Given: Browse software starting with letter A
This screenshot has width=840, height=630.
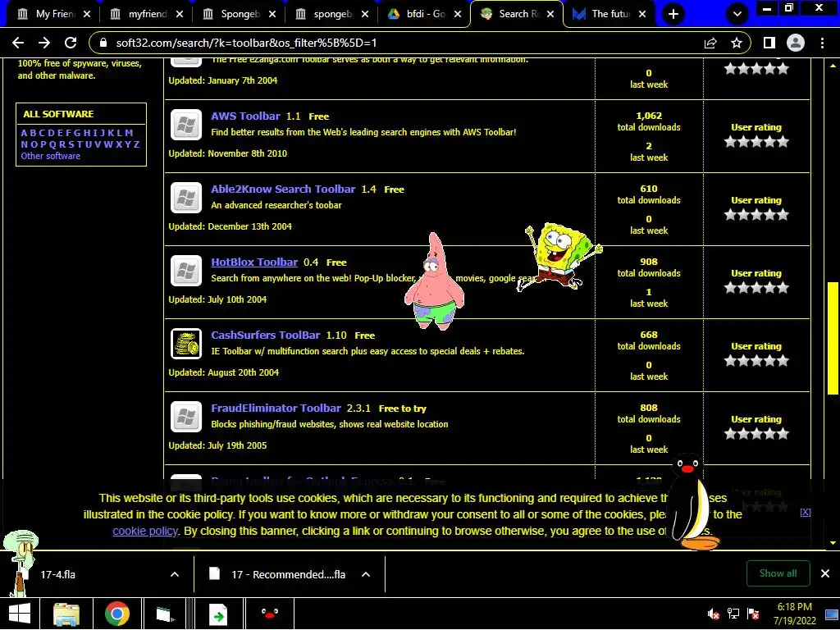Looking at the screenshot, I should click(24, 133).
